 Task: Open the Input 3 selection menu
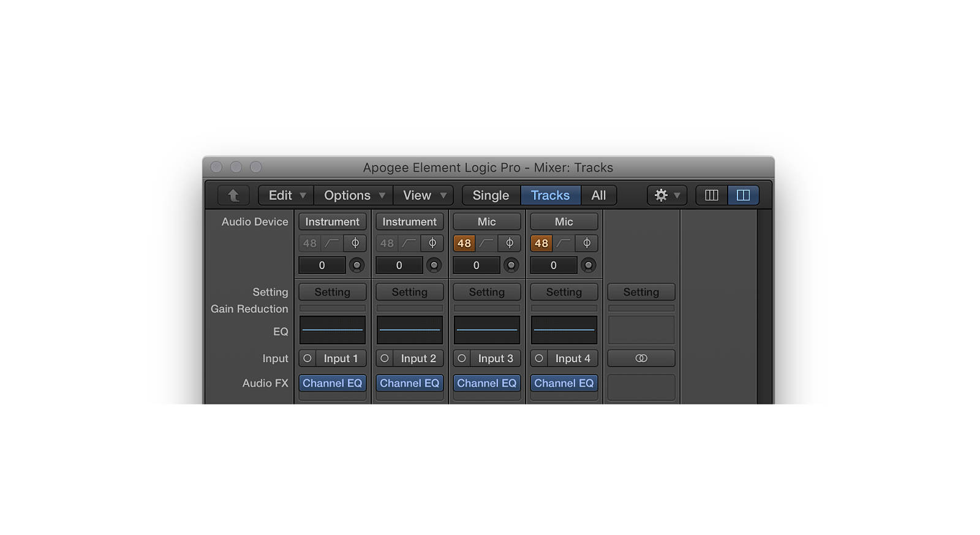[x=496, y=359]
